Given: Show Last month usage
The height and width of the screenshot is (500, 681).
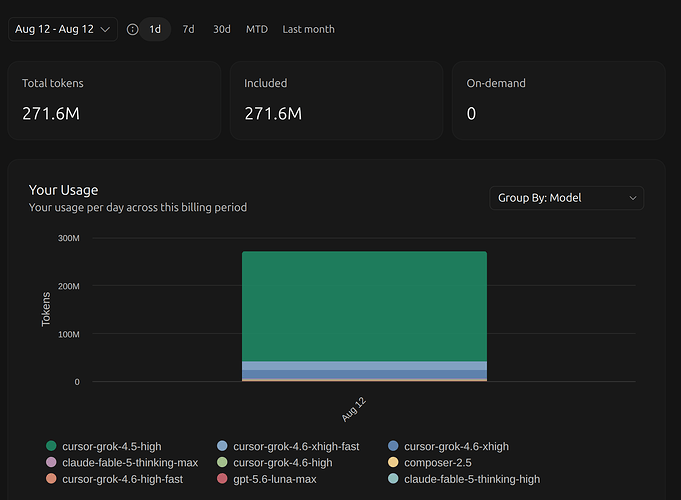Looking at the screenshot, I should [x=308, y=29].
